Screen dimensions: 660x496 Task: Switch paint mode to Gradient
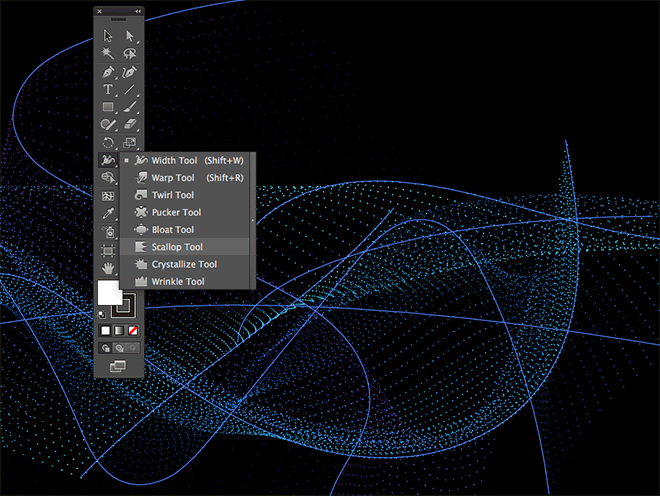[120, 329]
